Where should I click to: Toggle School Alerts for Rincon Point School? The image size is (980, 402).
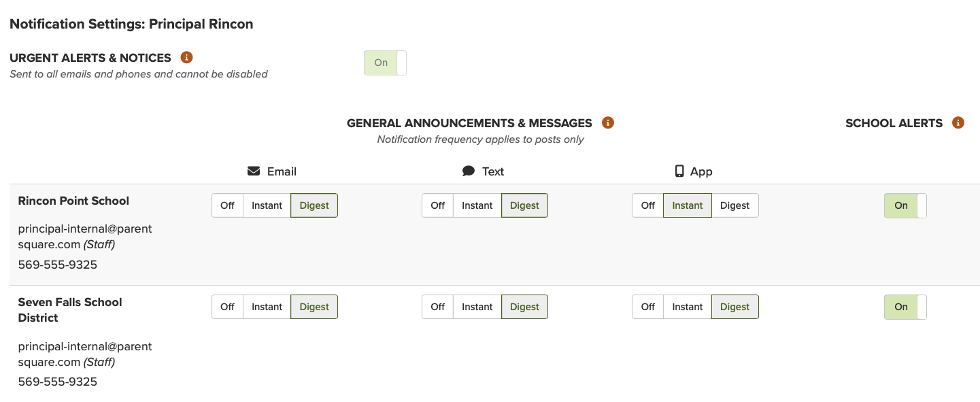(905, 205)
